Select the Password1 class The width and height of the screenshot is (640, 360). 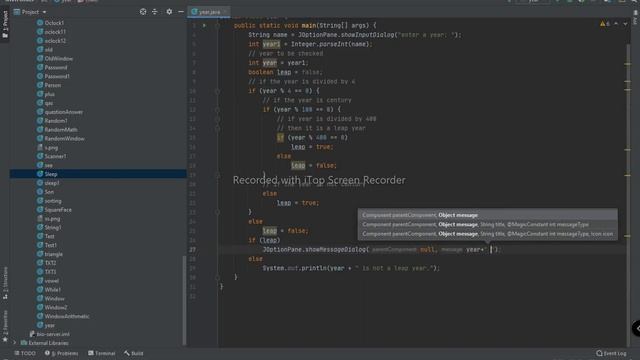[x=57, y=76]
